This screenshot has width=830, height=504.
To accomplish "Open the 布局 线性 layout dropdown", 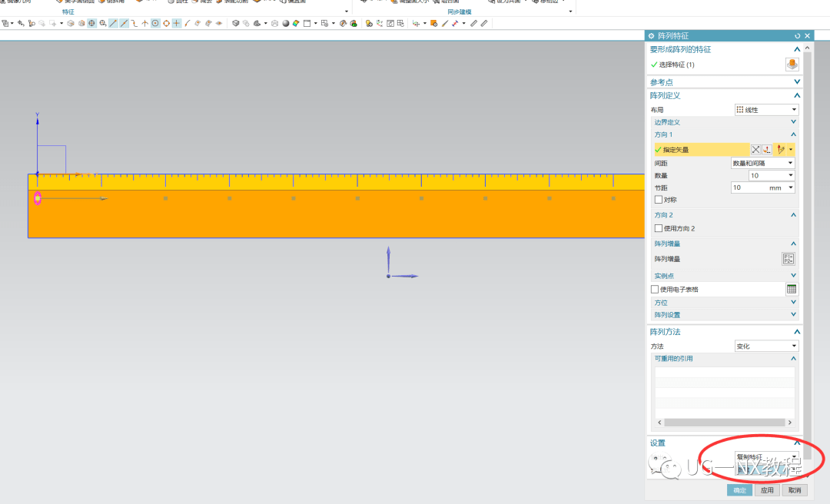I will coord(766,110).
